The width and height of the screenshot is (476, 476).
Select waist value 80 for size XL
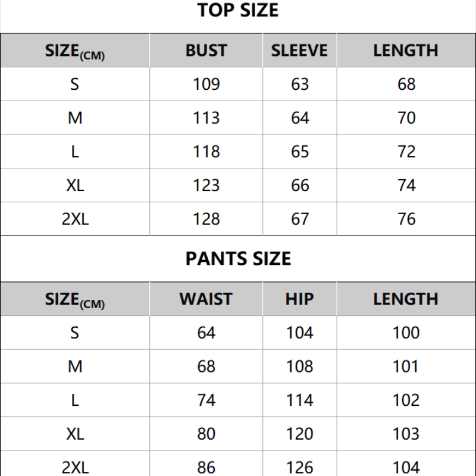tap(206, 434)
